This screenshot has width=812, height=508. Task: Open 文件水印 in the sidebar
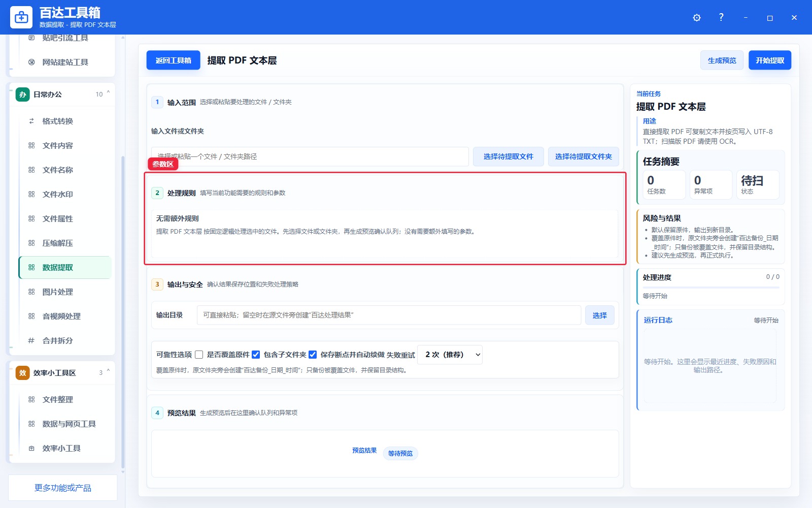65,194
